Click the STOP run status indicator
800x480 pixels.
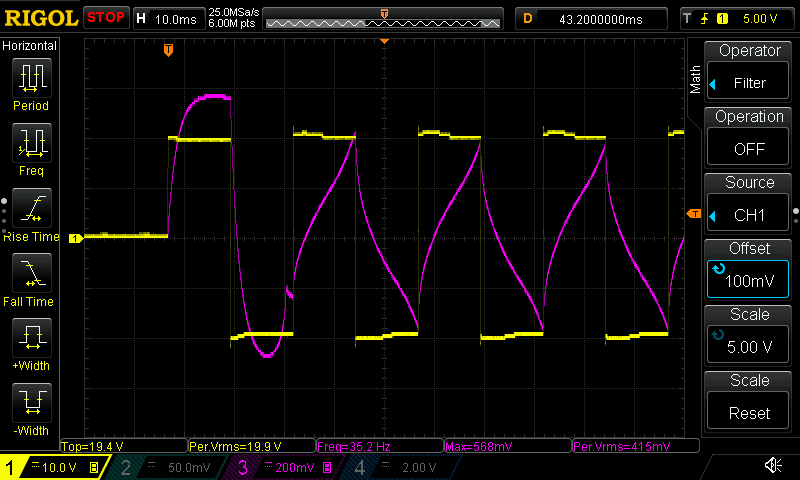[106, 18]
